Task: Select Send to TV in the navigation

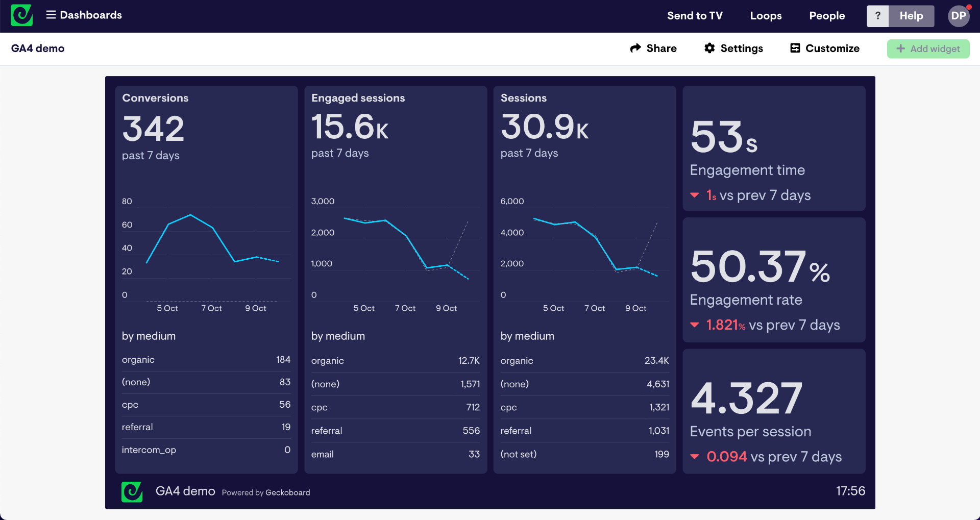Action: (695, 16)
